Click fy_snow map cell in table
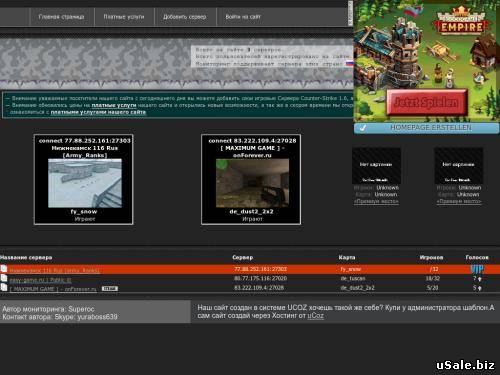This screenshot has height=375, width=500. point(351,269)
